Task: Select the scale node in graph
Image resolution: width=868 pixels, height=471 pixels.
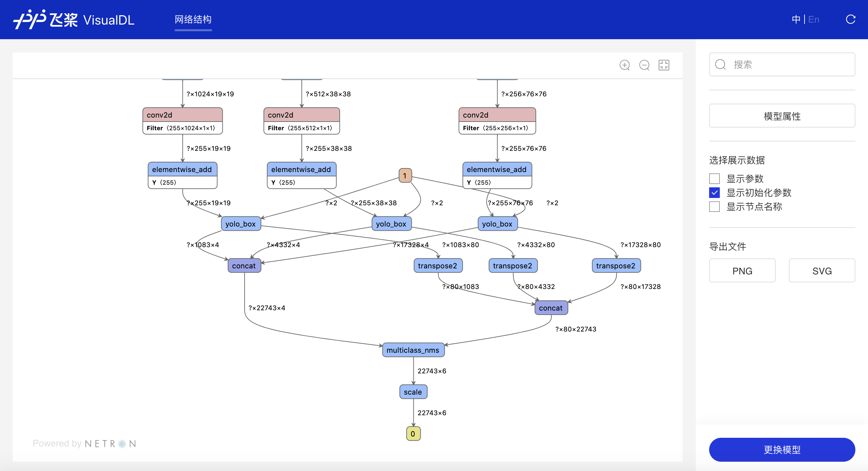Action: (413, 392)
